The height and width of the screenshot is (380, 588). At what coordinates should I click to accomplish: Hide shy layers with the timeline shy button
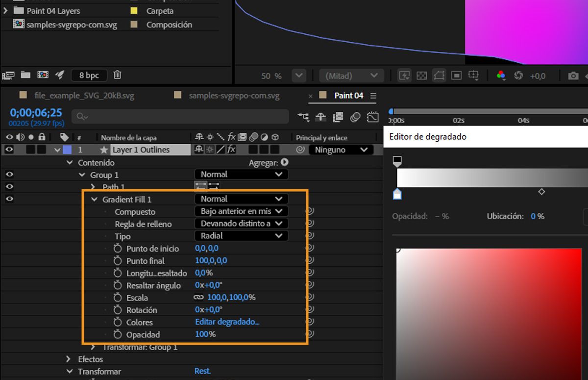321,117
